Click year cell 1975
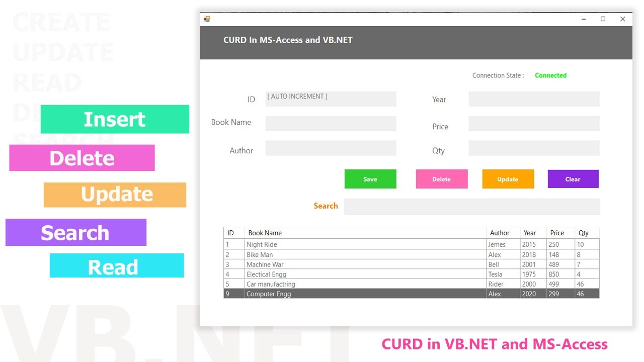This screenshot has width=644, height=362. [x=533, y=274]
